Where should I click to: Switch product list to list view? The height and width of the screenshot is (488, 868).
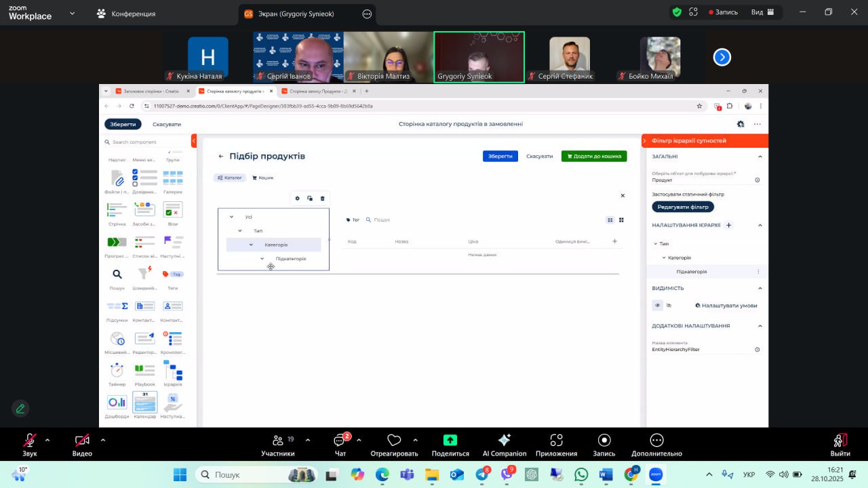tap(610, 220)
